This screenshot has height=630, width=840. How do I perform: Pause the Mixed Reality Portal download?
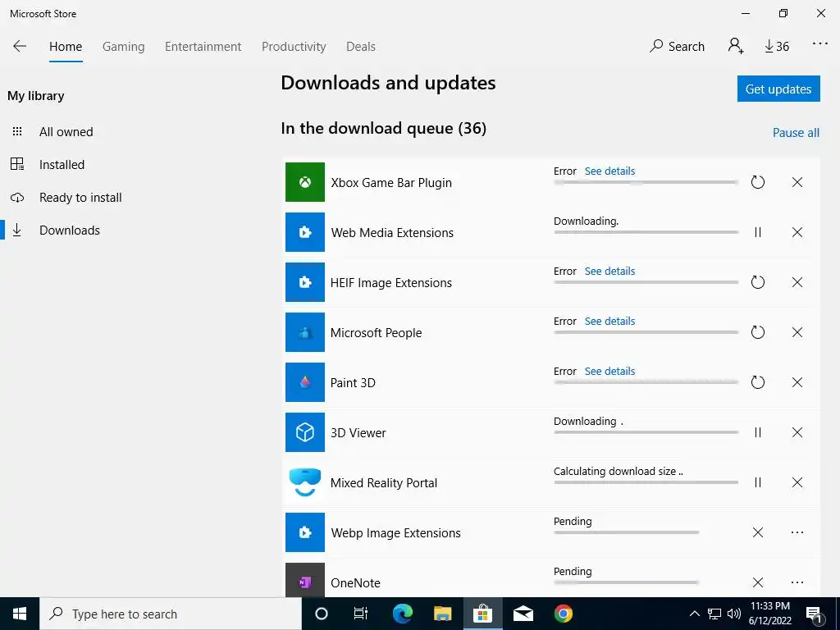click(757, 482)
